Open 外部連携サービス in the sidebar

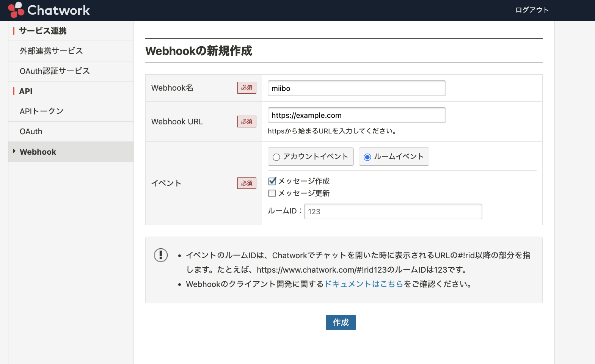pos(71,51)
